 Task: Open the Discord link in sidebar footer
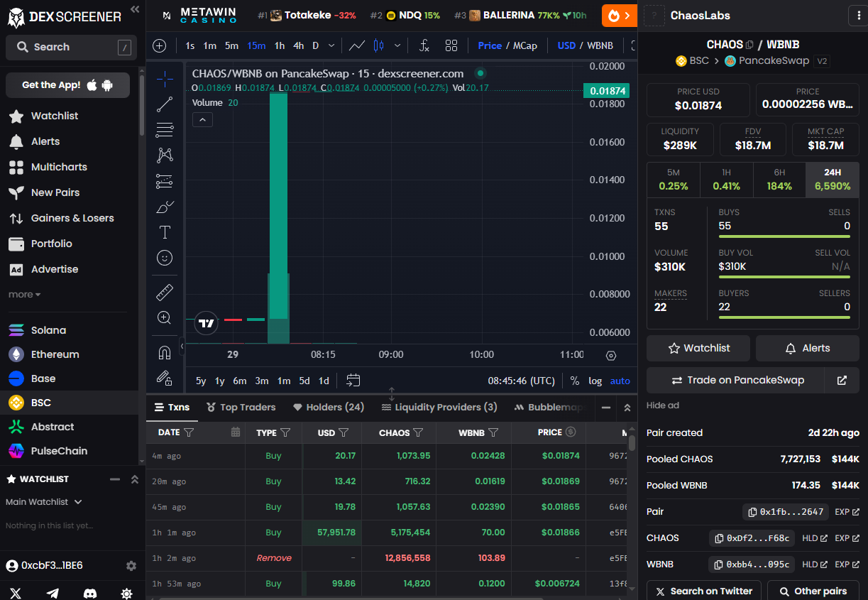click(89, 593)
